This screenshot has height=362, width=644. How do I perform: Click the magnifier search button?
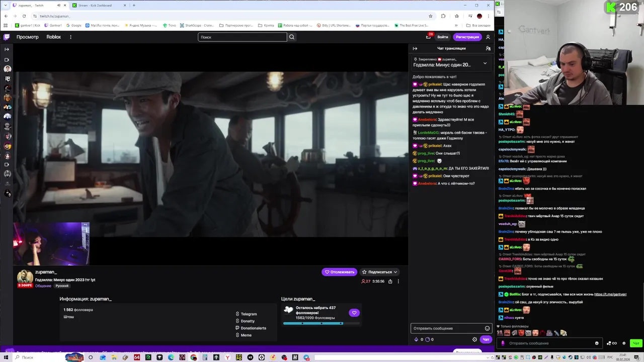point(291,37)
